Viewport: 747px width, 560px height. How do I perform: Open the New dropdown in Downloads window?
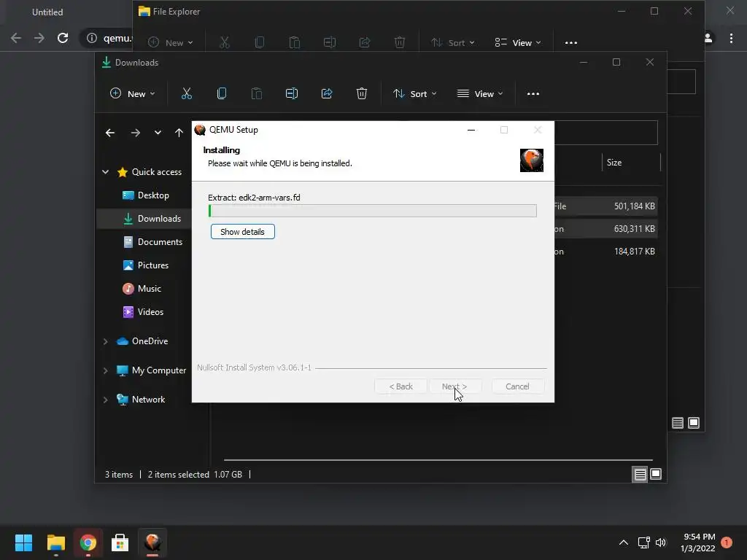coord(133,94)
